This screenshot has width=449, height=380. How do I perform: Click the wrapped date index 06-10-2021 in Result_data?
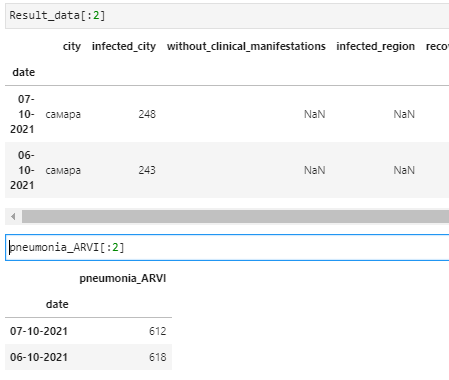click(22, 170)
